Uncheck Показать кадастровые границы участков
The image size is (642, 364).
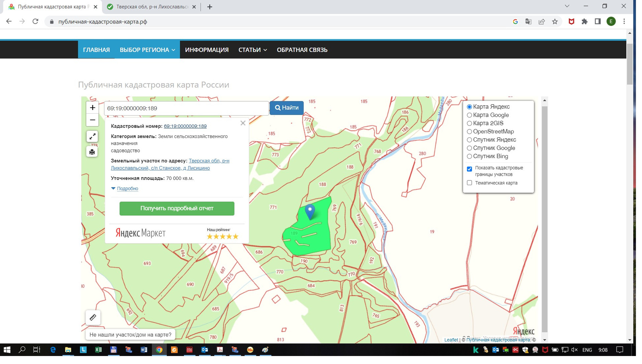(x=469, y=169)
